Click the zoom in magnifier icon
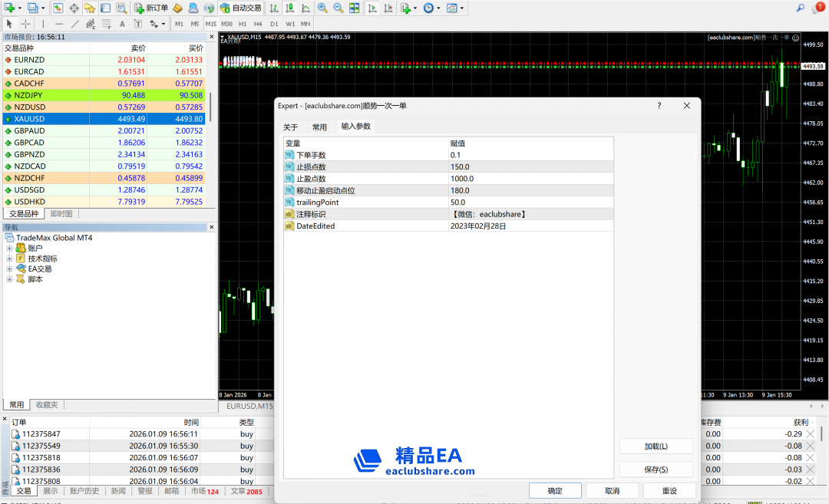 tap(322, 8)
